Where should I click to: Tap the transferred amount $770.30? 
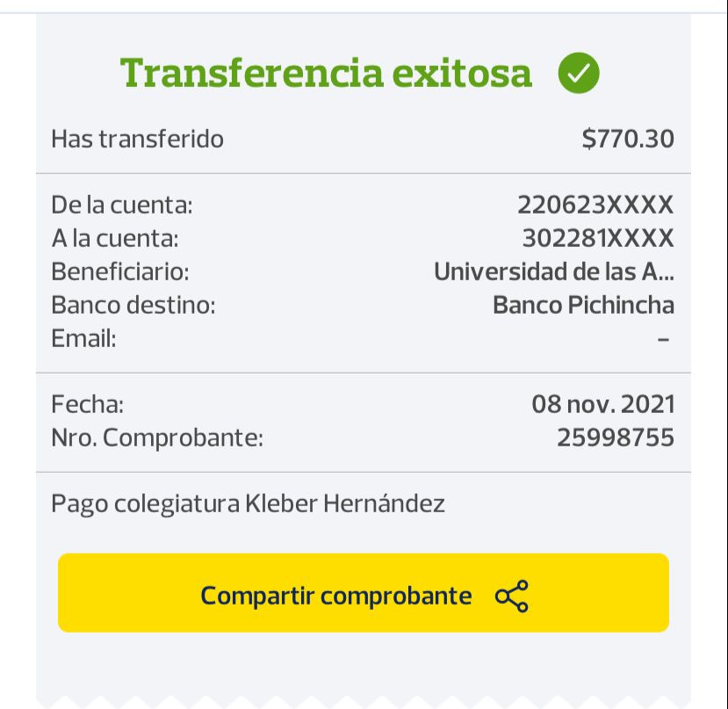pyautogui.click(x=628, y=139)
